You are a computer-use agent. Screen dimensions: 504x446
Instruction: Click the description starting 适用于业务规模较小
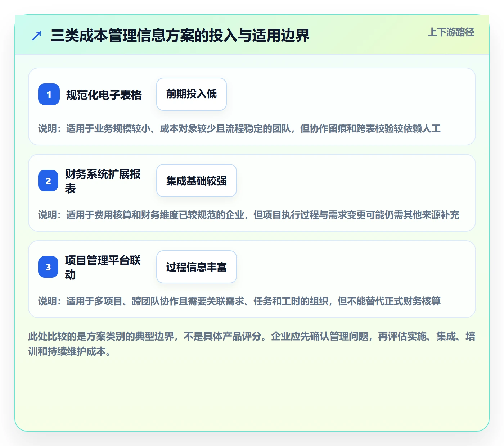click(x=239, y=128)
